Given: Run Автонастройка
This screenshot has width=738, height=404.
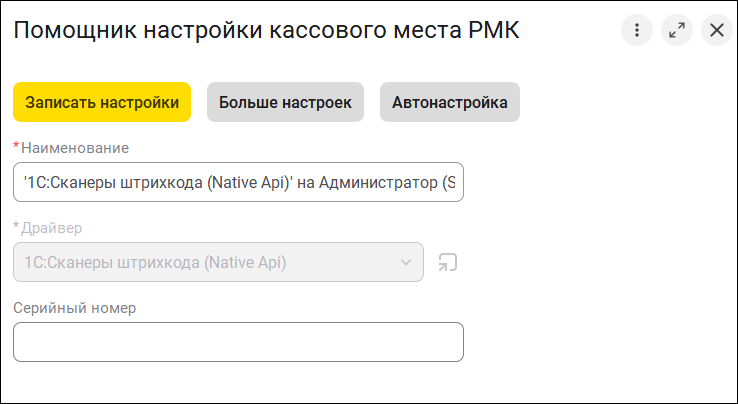Looking at the screenshot, I should [x=449, y=102].
